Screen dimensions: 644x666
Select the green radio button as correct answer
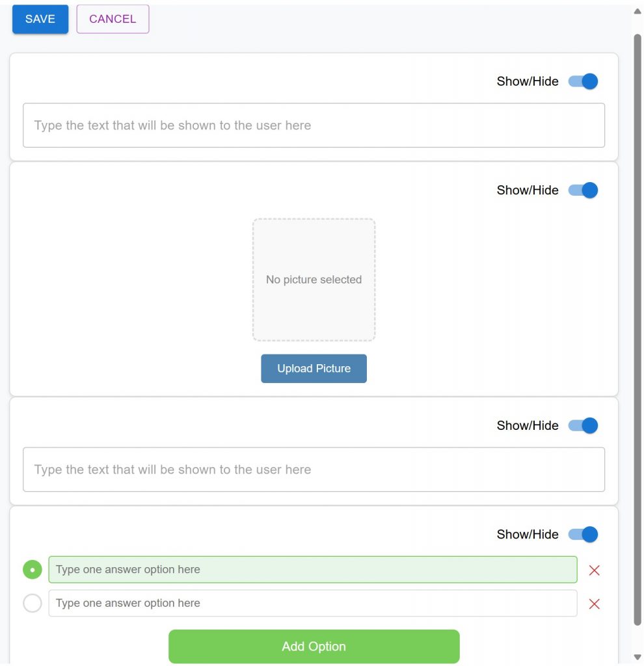pos(33,570)
